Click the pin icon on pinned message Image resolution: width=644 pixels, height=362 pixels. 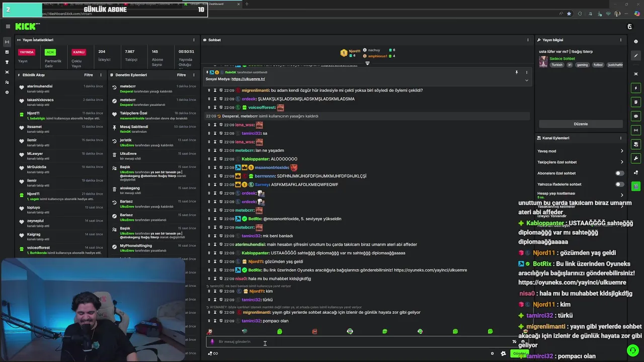click(x=516, y=72)
